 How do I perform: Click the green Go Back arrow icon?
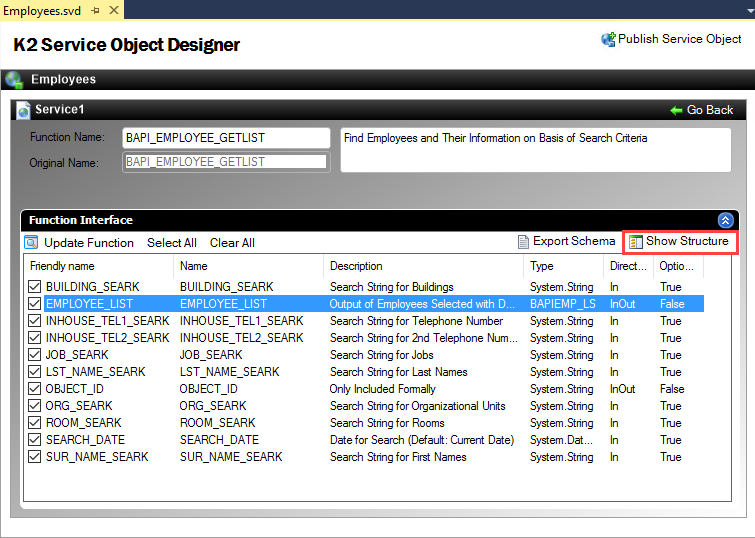(676, 111)
